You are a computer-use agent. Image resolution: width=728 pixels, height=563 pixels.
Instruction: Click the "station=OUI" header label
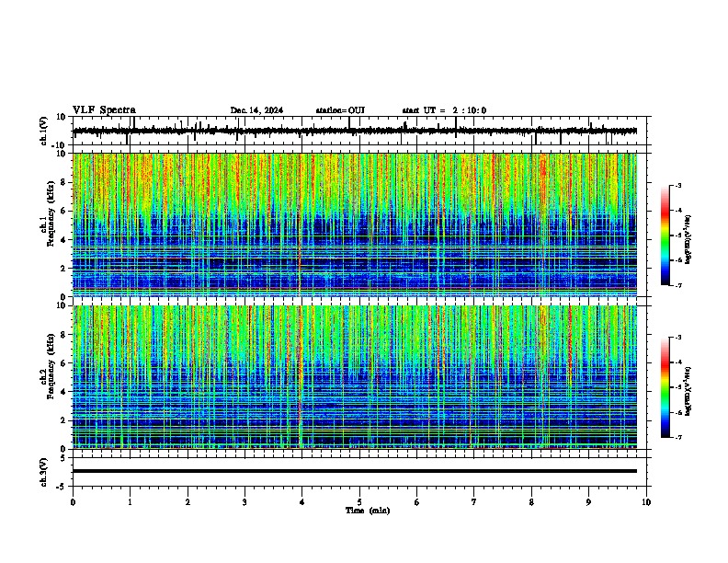(x=340, y=110)
